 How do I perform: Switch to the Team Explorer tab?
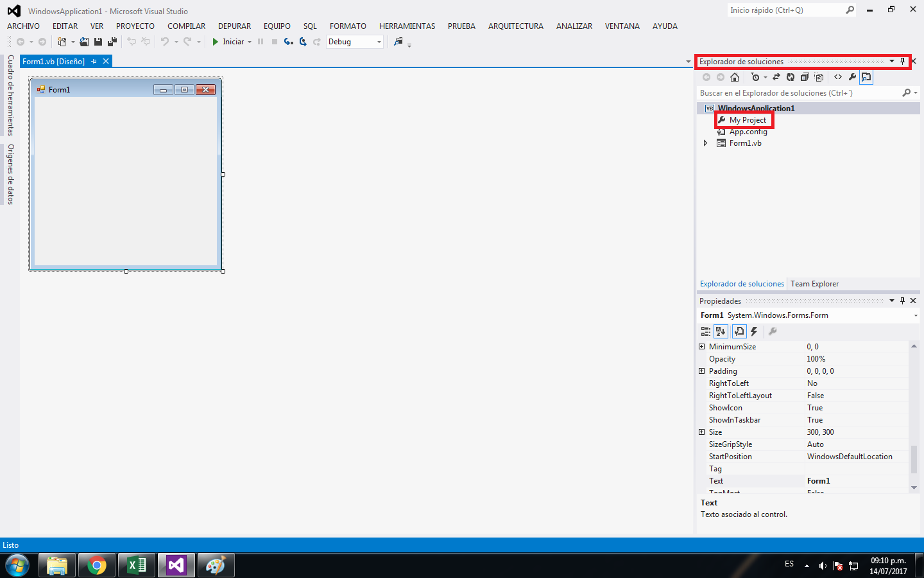[814, 283]
